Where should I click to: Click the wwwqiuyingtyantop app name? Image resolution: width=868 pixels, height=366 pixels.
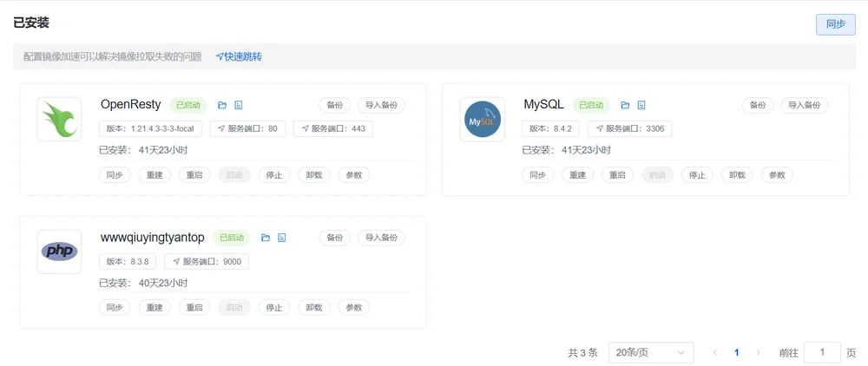[152, 238]
